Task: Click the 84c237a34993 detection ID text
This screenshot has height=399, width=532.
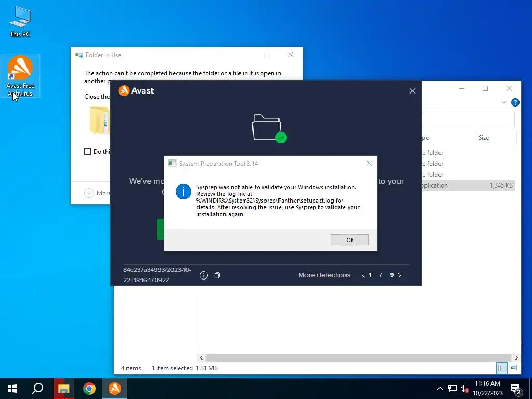Action: click(x=157, y=275)
